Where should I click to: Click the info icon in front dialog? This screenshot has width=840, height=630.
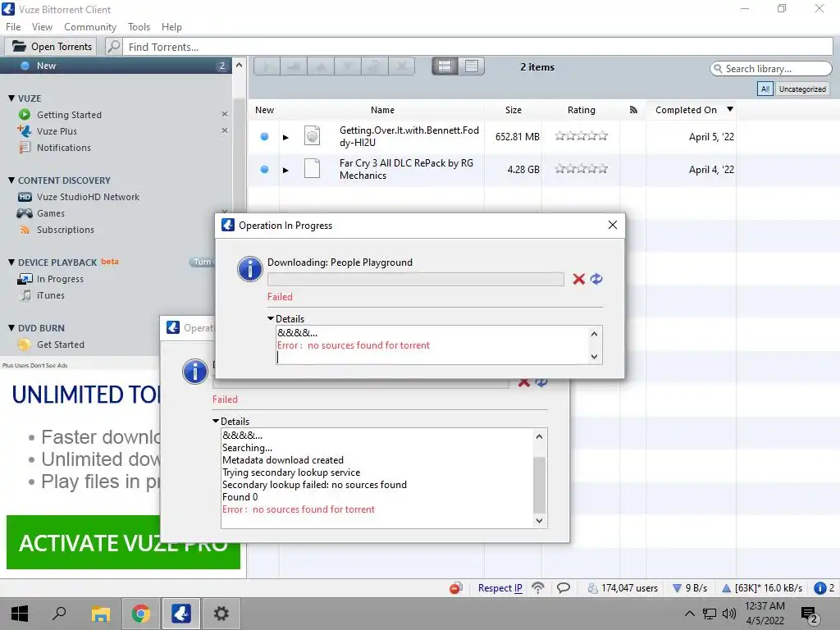coord(249,268)
